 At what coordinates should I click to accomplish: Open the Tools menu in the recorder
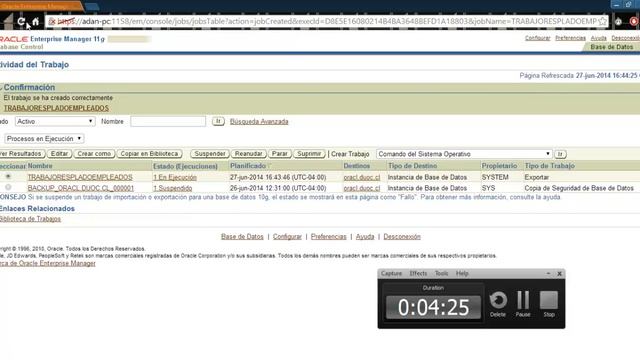(x=441, y=273)
